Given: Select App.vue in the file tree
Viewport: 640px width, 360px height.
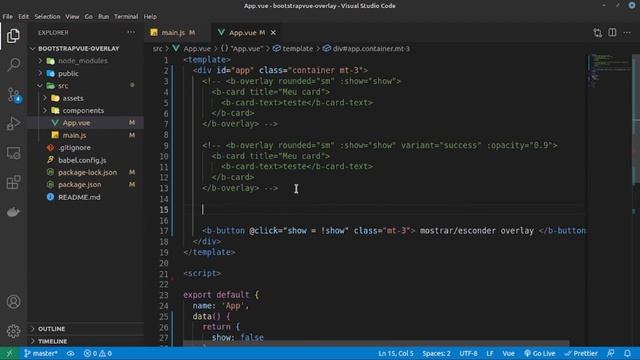Looking at the screenshot, I should tap(86, 123).
